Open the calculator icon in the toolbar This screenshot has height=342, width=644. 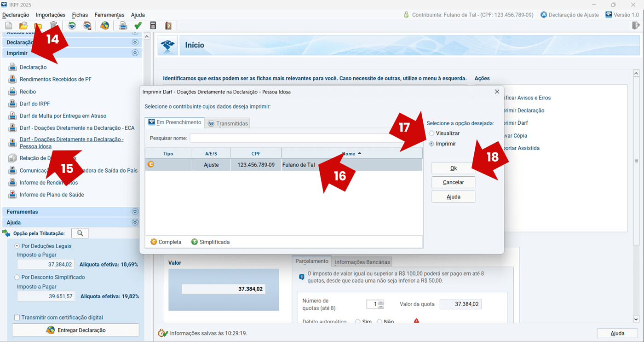[153, 26]
